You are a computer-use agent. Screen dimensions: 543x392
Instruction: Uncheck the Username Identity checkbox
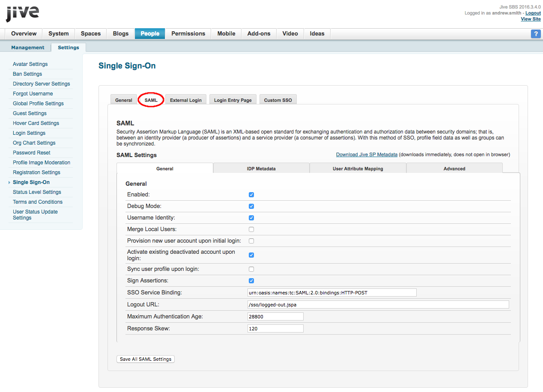click(x=251, y=218)
